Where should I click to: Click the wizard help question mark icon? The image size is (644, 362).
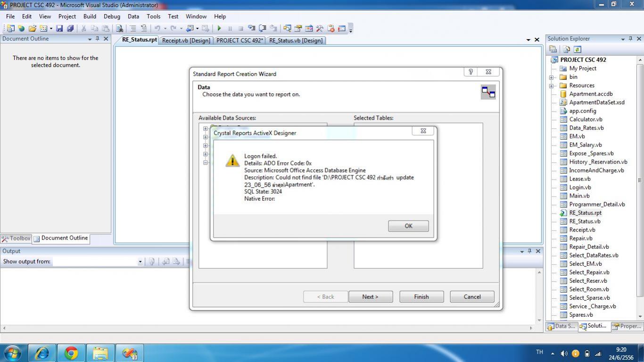[471, 72]
